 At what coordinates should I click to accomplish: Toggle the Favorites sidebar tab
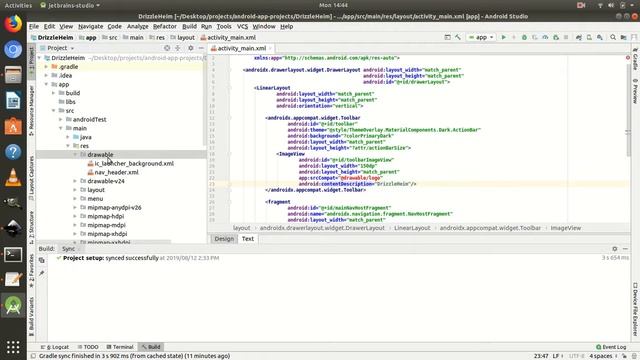point(31,270)
